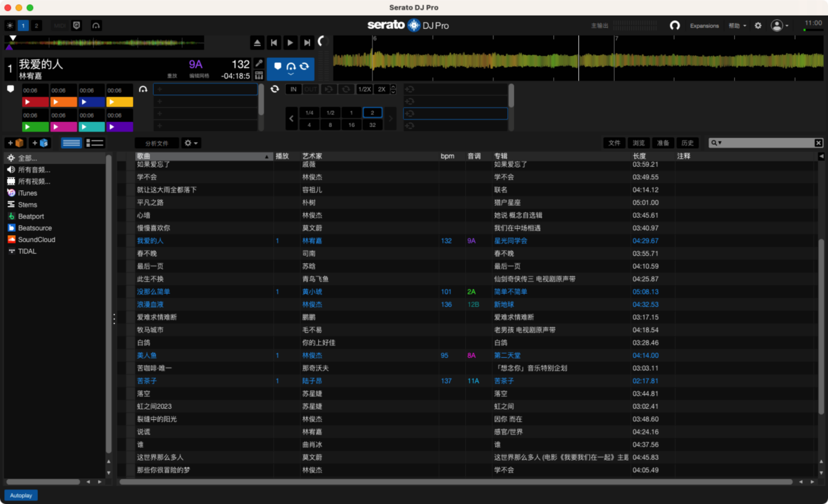The width and height of the screenshot is (828, 504).
Task: Click the headphone recording icon near Expansions
Action: click(x=675, y=26)
